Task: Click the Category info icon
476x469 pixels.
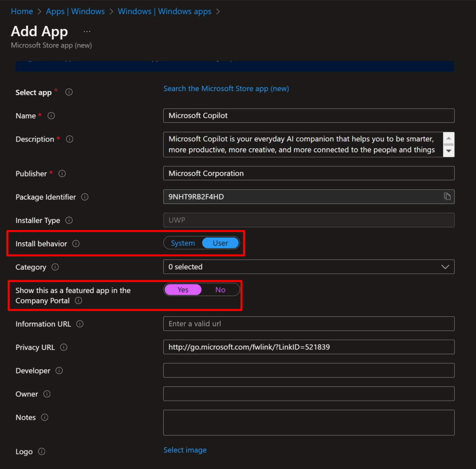Action: pos(55,267)
